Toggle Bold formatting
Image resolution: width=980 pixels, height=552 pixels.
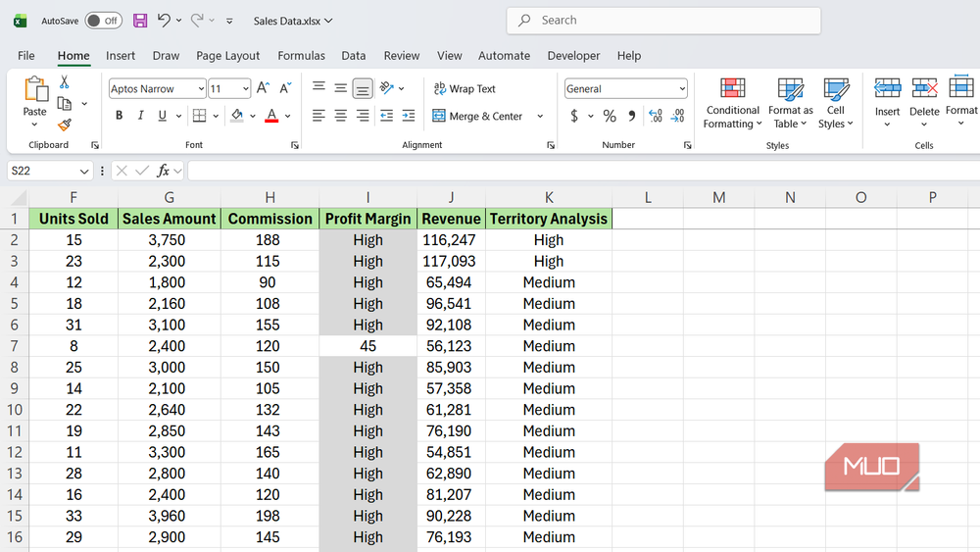coord(119,116)
